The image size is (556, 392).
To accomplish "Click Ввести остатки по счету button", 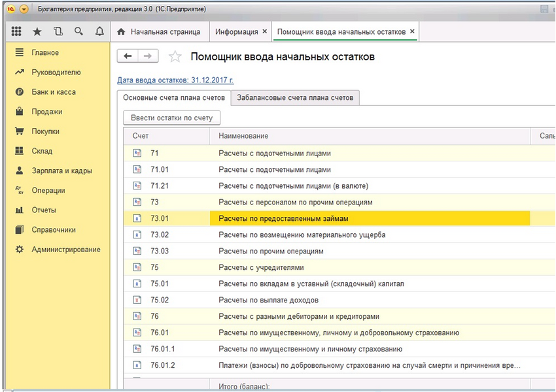I will [172, 118].
